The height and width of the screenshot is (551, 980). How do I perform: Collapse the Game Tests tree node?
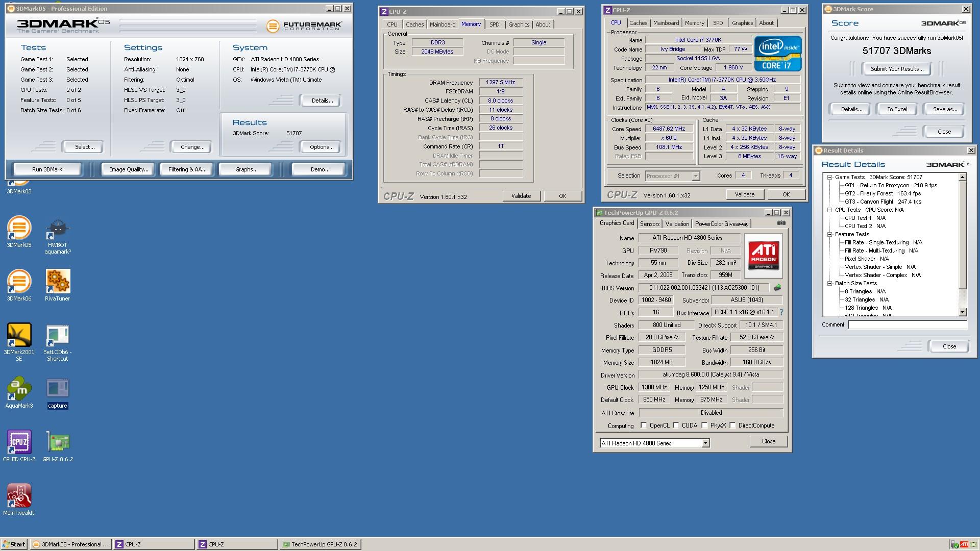829,178
